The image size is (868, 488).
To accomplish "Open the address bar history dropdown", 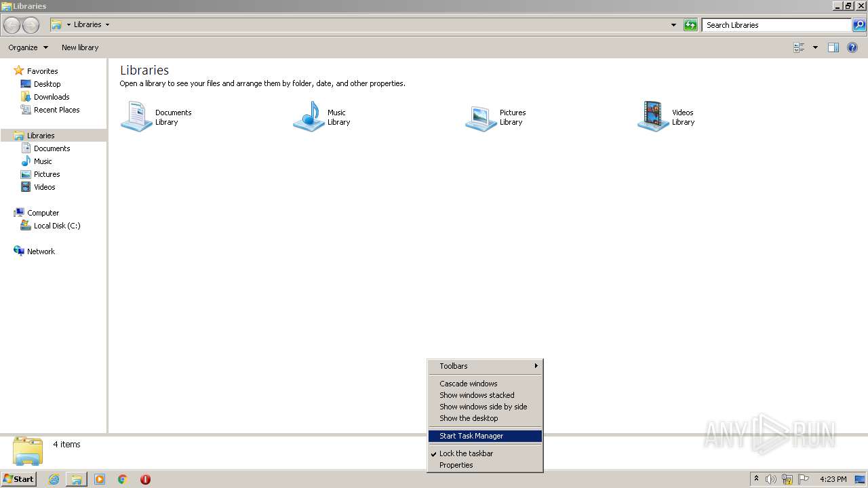I will (673, 25).
